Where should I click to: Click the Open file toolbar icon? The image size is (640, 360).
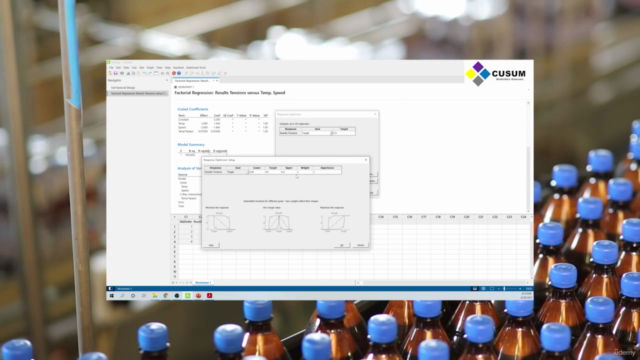(110, 73)
